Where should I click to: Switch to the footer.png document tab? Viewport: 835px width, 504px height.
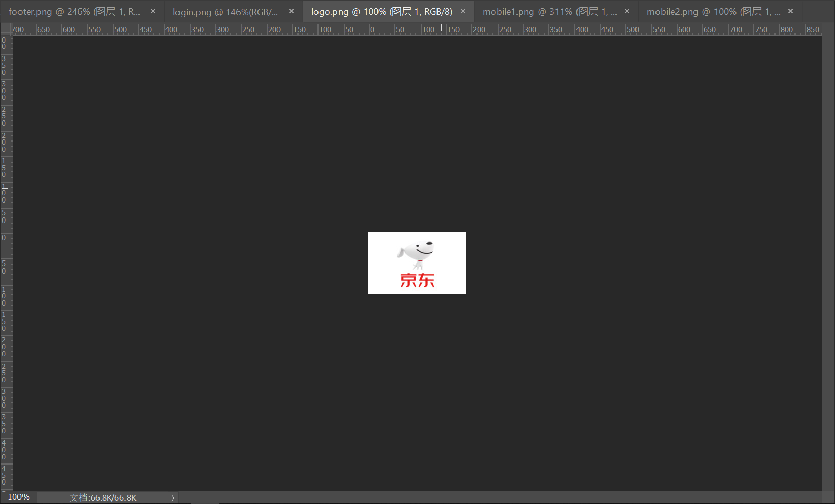pyautogui.click(x=74, y=12)
